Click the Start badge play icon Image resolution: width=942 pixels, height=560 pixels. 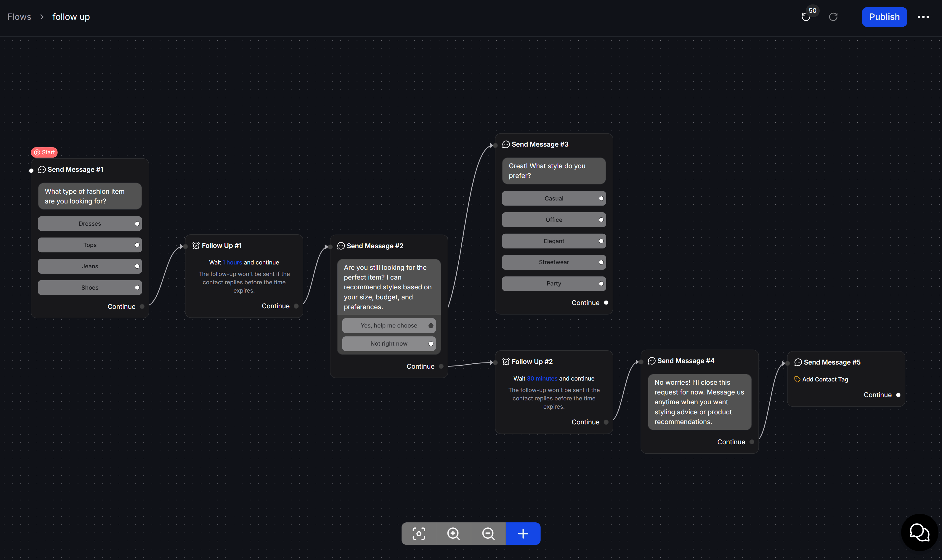37,153
